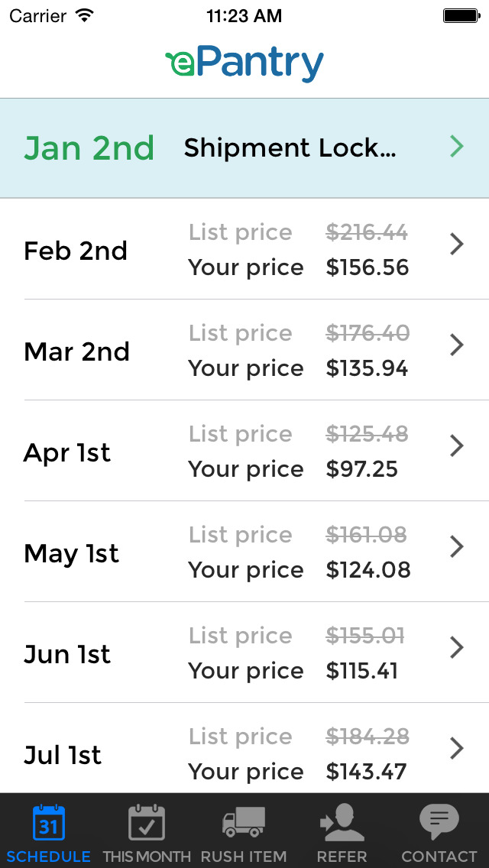Tap the $97.25 price for Apr 1st

tap(362, 469)
